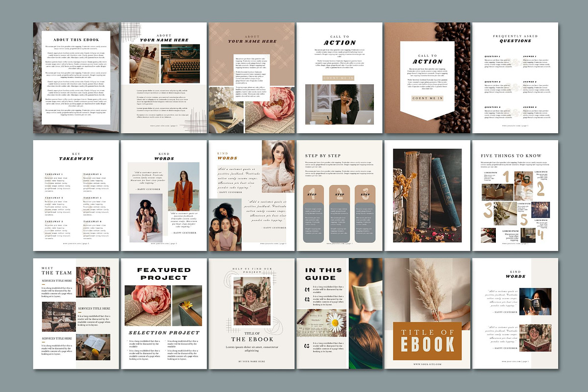Select the About This Ebook page
588x392 pixels.
pyautogui.click(x=76, y=77)
